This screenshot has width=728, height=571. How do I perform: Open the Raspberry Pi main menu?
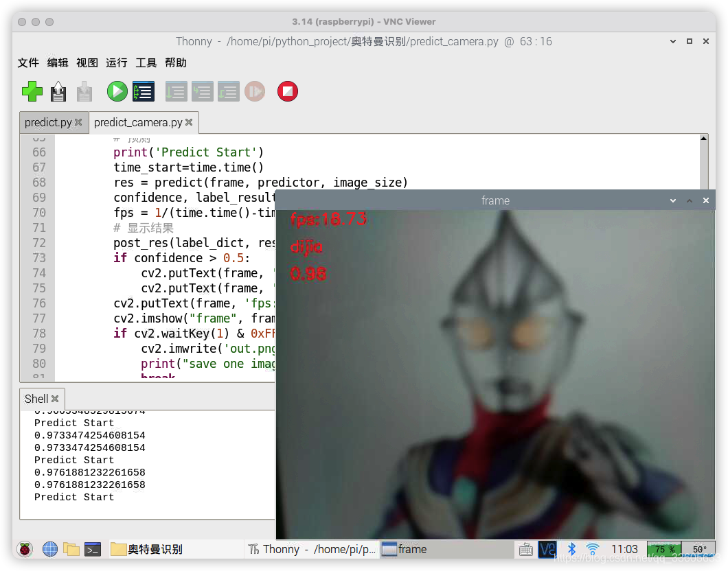(x=25, y=549)
